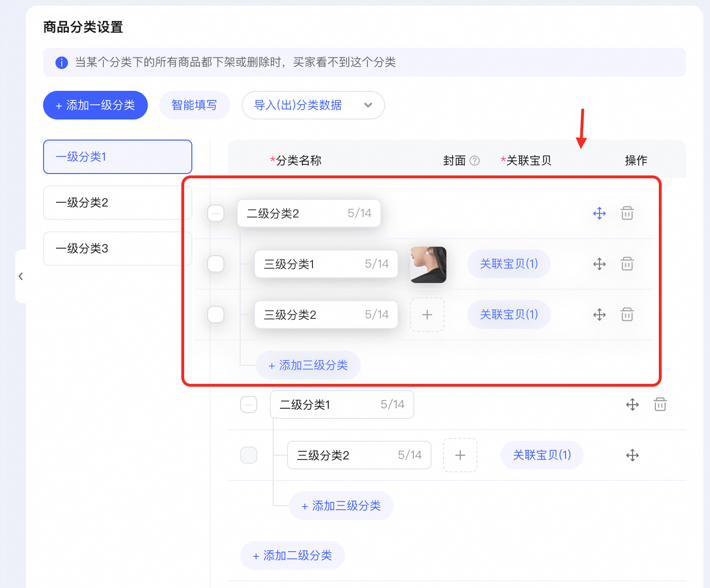Open the 导入(出)分类数据 dropdown
Viewport: 710px width, 588px height.
pyautogui.click(x=313, y=105)
